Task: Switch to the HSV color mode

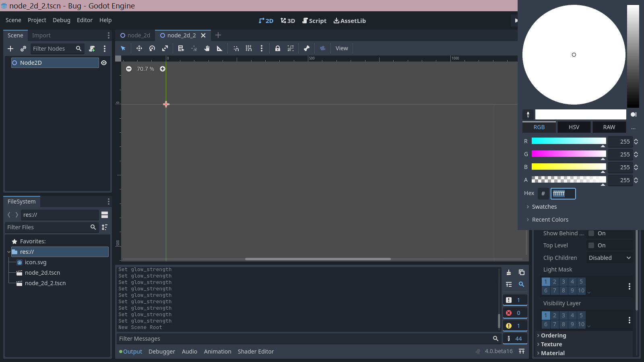Action: (574, 127)
